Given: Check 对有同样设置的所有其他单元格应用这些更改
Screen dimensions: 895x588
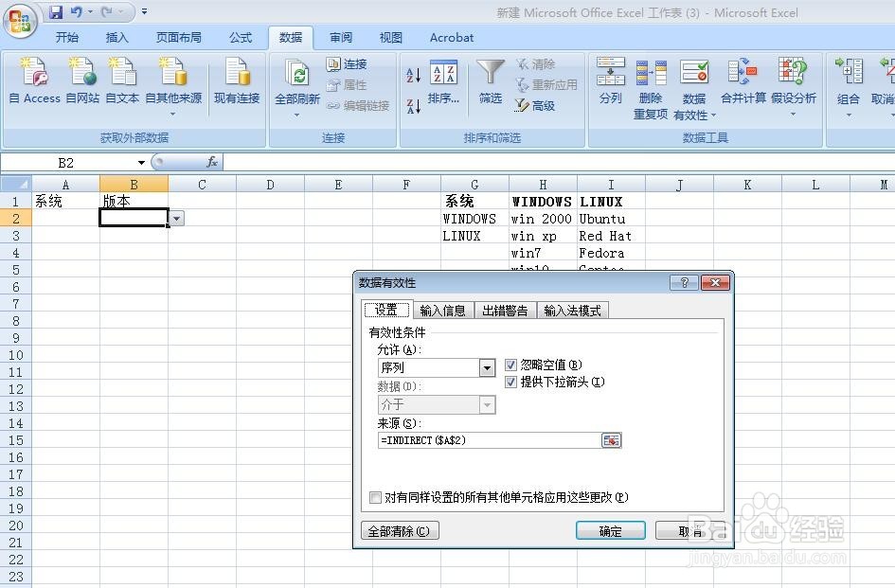Looking at the screenshot, I should pos(375,496).
